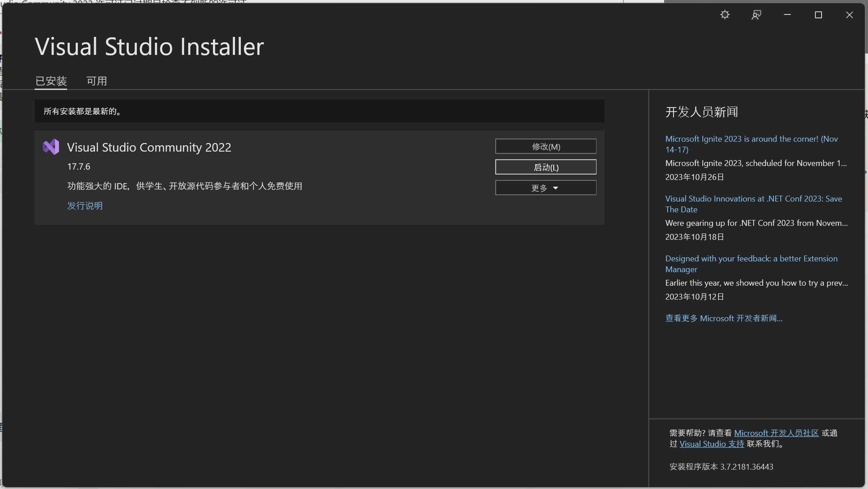Click the Visual Studio Community 2022 title
Image resolution: width=868 pixels, height=489 pixels.
click(x=149, y=147)
